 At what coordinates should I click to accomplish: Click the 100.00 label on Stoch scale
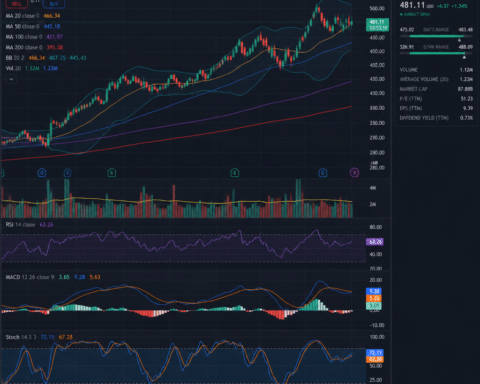click(377, 337)
